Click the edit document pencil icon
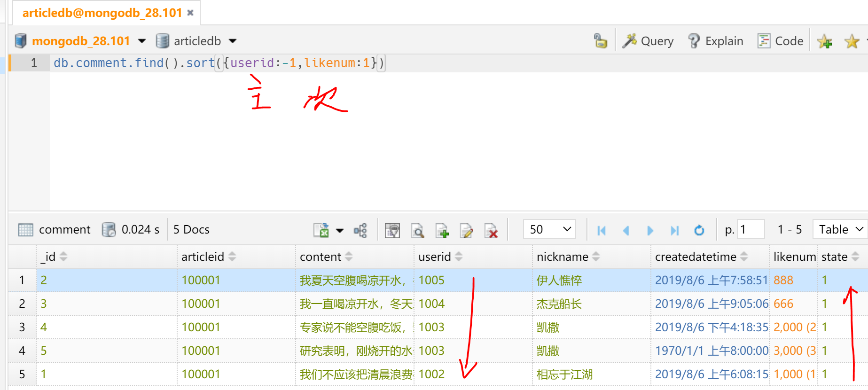 (x=466, y=230)
